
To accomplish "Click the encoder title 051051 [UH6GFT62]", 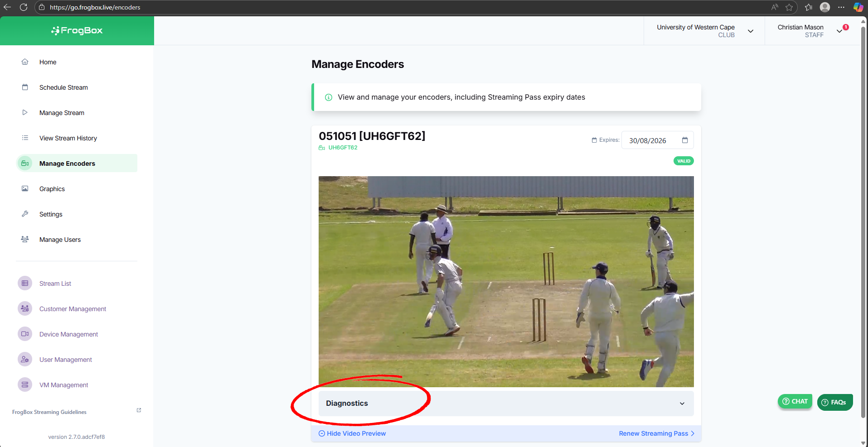I will click(x=372, y=136).
